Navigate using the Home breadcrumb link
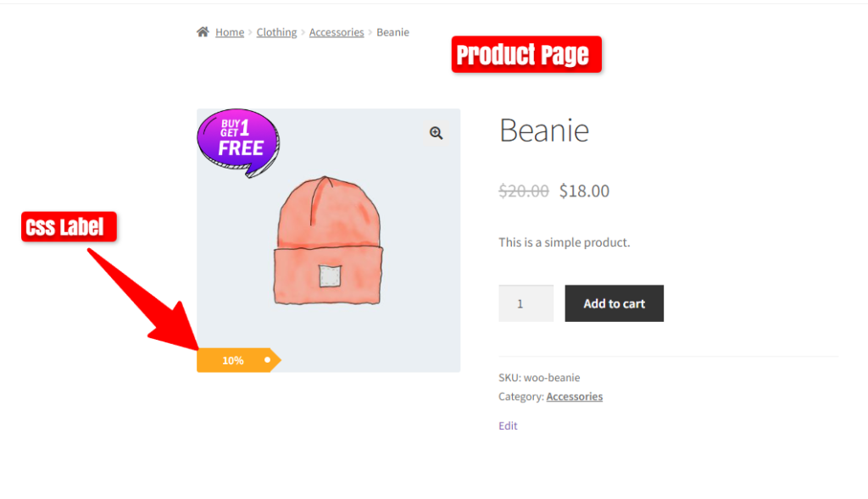This screenshot has width=868, height=499. [229, 31]
